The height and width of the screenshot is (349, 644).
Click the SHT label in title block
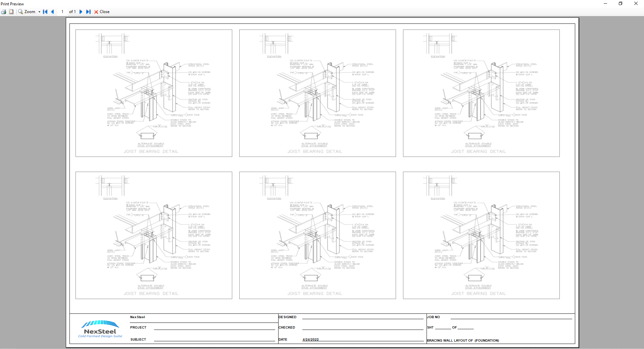pos(431,328)
